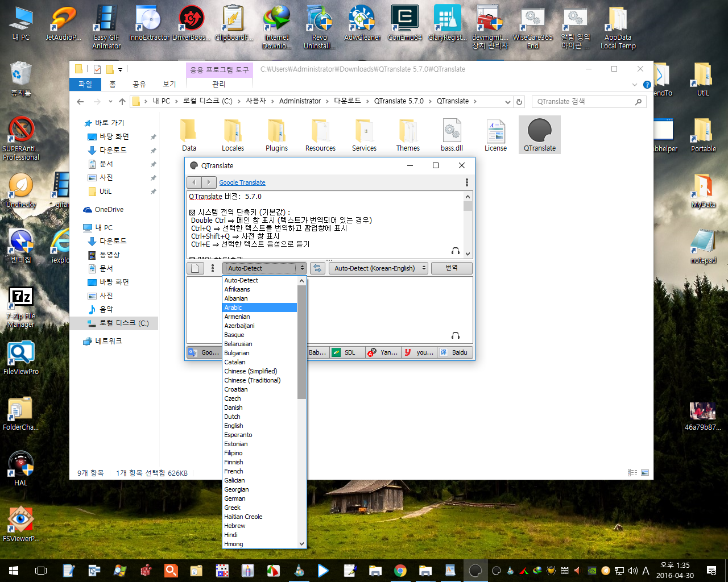Open the recent locations dropdown next to forward arrow

(x=110, y=102)
